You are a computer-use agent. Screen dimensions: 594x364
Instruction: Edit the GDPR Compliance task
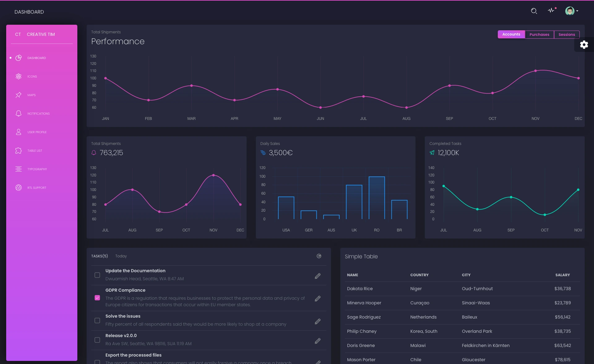318,298
